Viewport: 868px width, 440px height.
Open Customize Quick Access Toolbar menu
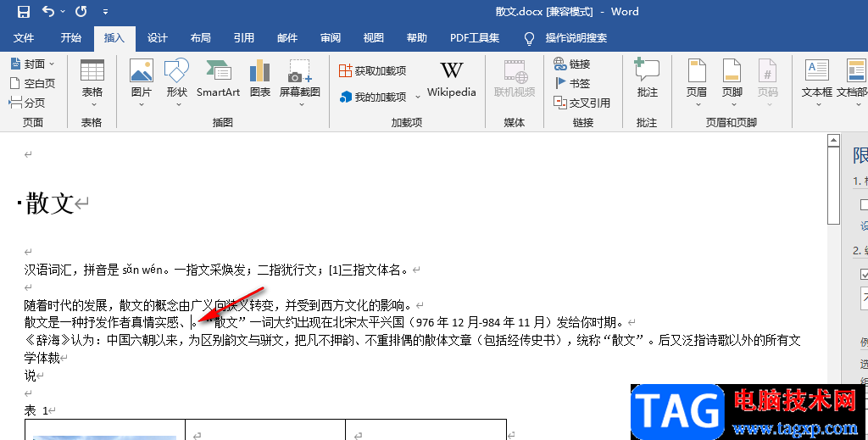point(105,11)
